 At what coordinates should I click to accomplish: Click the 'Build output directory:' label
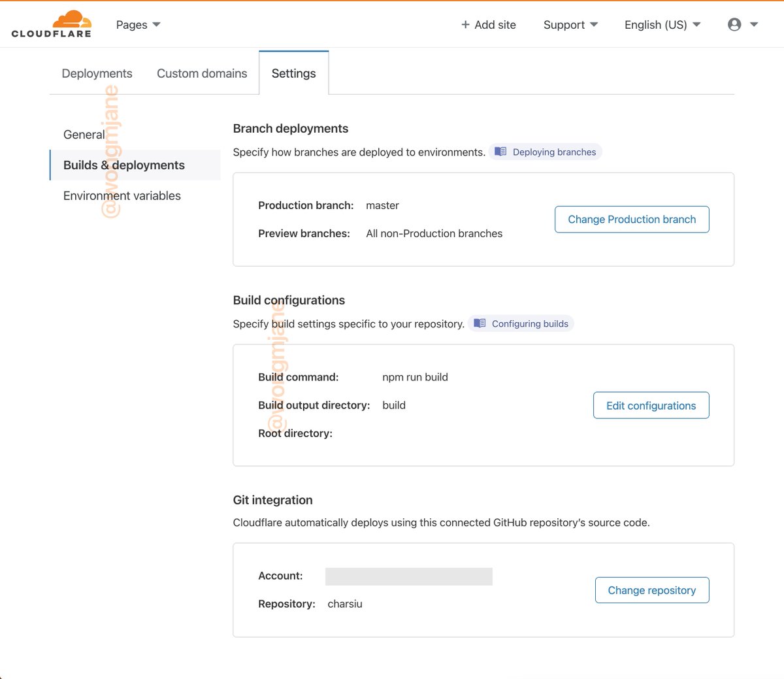coord(314,405)
